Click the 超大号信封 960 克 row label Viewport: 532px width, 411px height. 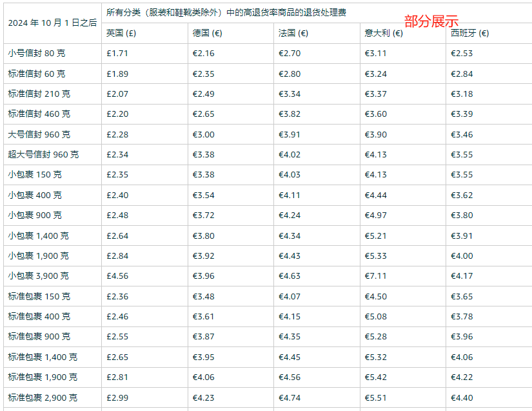[x=41, y=154]
